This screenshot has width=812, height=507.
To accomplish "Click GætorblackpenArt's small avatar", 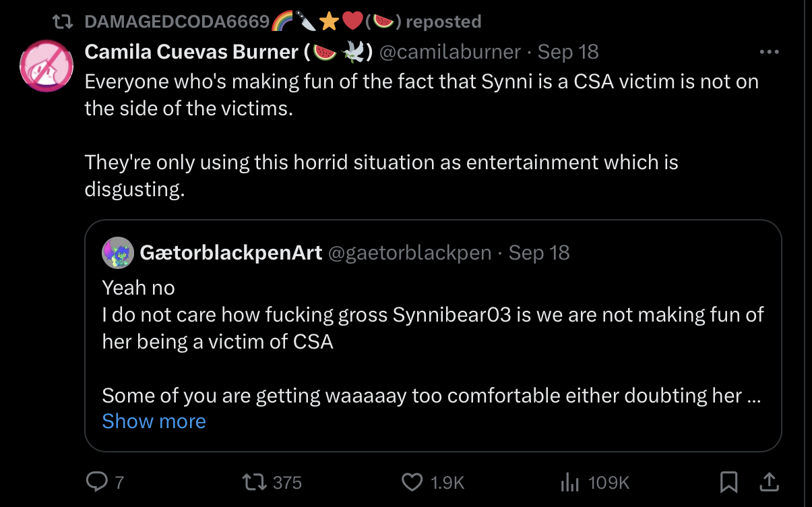I will (118, 253).
